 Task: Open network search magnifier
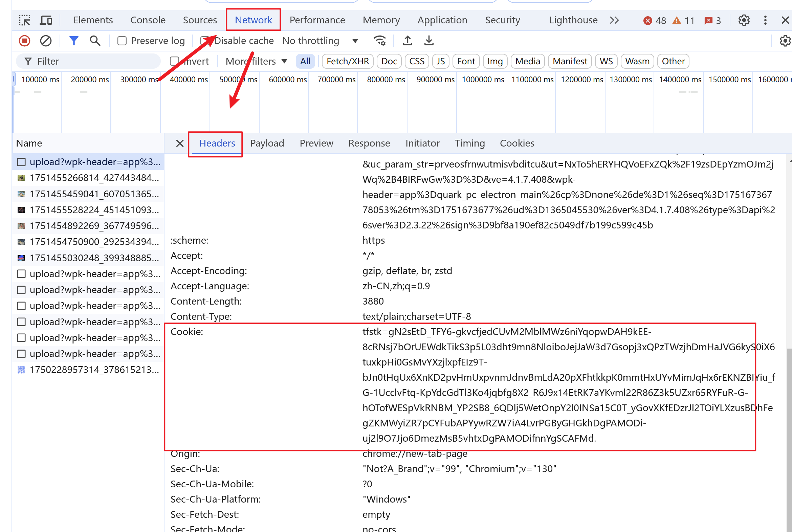coord(95,41)
